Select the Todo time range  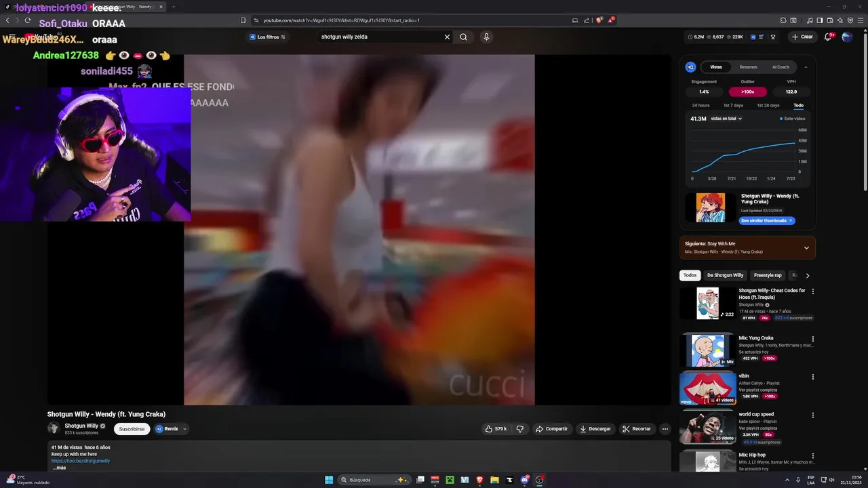pos(798,105)
